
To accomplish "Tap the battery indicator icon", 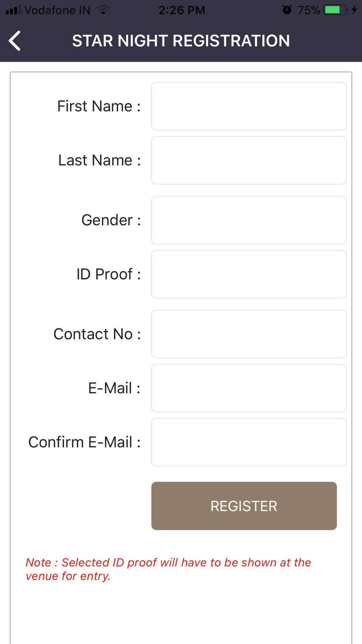I will (x=336, y=10).
